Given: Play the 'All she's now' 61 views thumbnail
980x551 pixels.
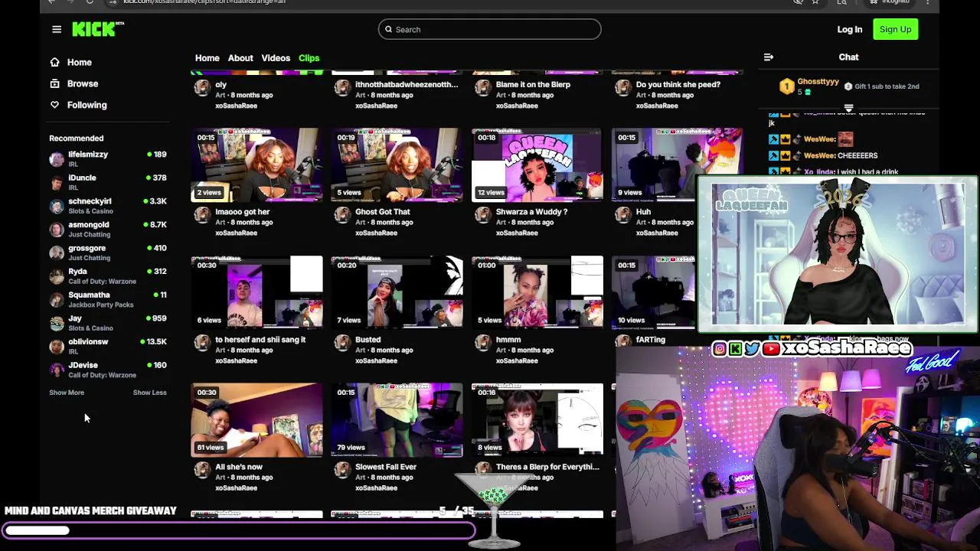Looking at the screenshot, I should pyautogui.click(x=256, y=420).
